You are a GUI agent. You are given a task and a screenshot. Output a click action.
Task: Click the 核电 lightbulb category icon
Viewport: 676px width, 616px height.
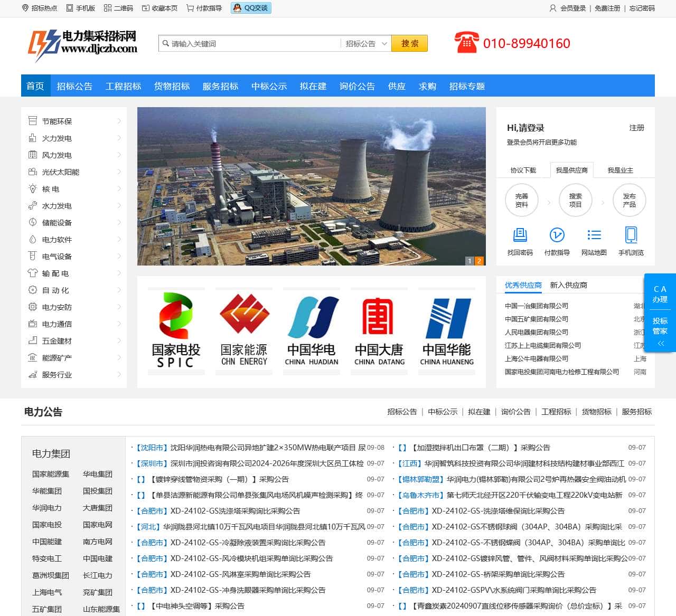click(32, 188)
